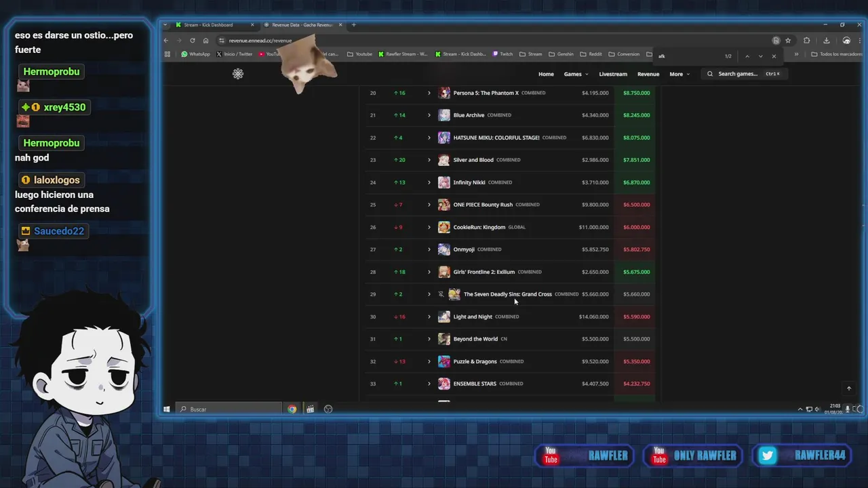Open the Games dropdown in site navigation

[576, 74]
